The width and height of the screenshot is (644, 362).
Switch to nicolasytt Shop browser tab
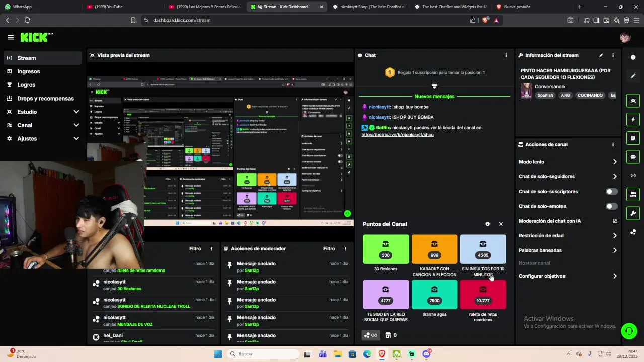(x=369, y=7)
